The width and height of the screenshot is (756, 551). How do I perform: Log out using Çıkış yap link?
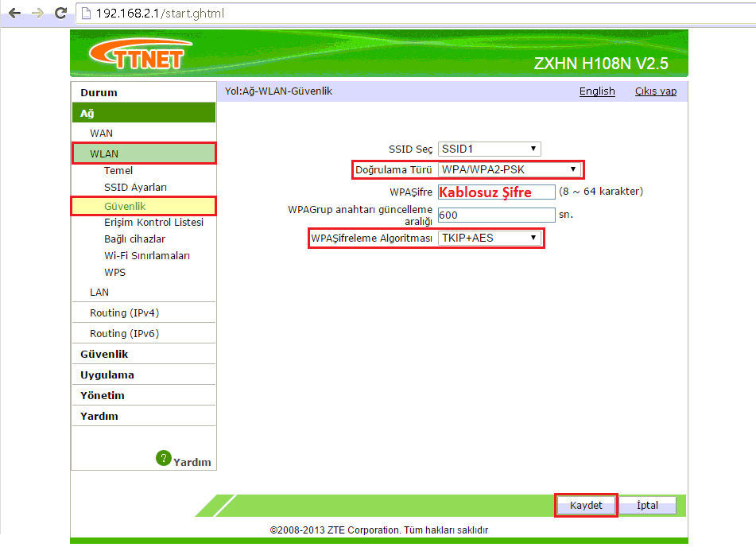[655, 91]
